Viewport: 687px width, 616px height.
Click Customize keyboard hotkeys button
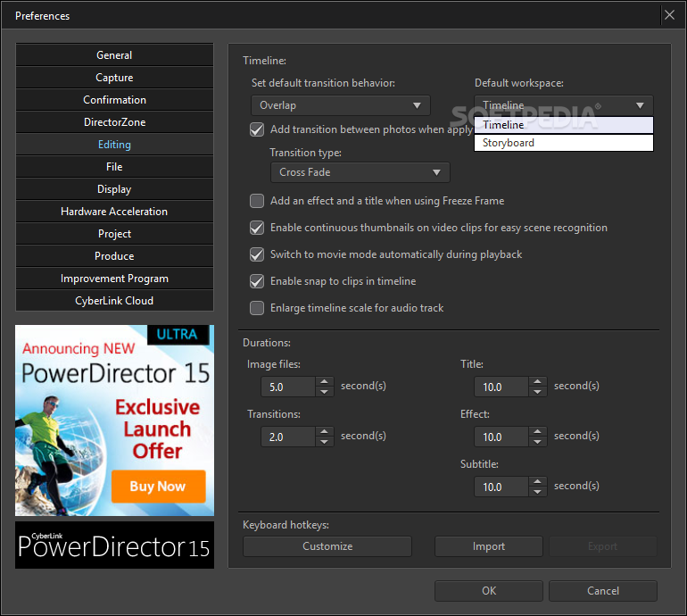point(327,546)
